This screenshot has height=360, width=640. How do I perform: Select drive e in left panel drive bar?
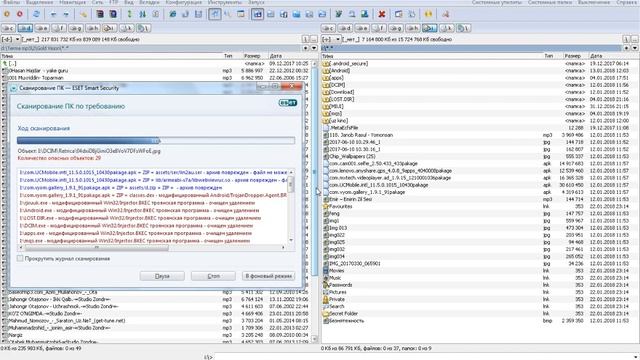(x=42, y=28)
